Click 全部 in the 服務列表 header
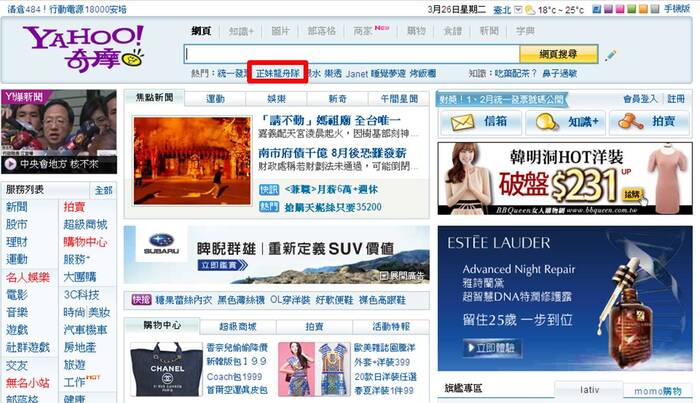Viewport: 700px width, 403px height. pyautogui.click(x=104, y=191)
